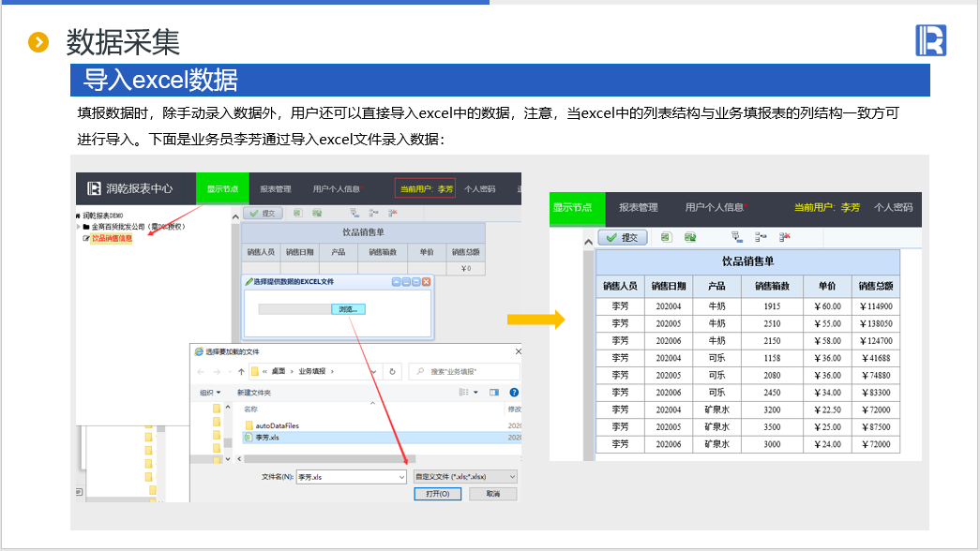Open the 组织 dropdown in the file picker
The image size is (980, 551).
(210, 392)
